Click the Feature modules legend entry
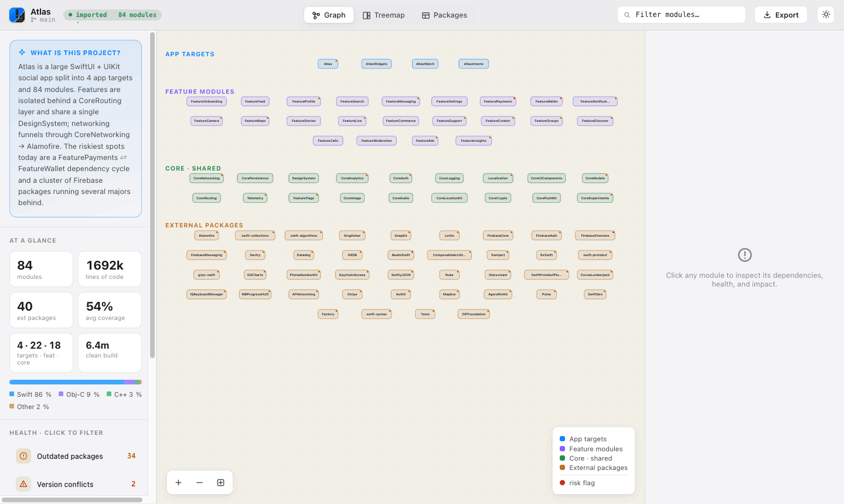 [x=591, y=449]
